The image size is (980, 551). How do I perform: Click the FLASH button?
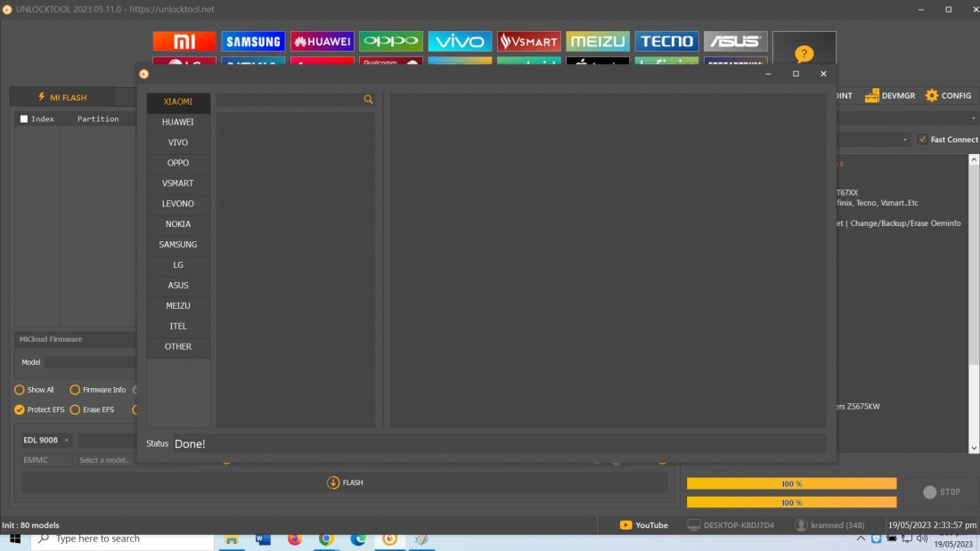(x=345, y=482)
